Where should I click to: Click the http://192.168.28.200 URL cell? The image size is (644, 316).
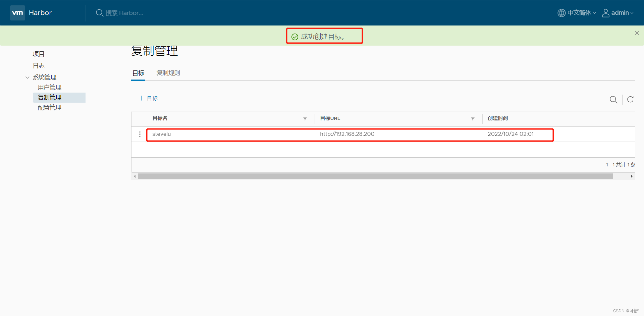click(x=347, y=134)
